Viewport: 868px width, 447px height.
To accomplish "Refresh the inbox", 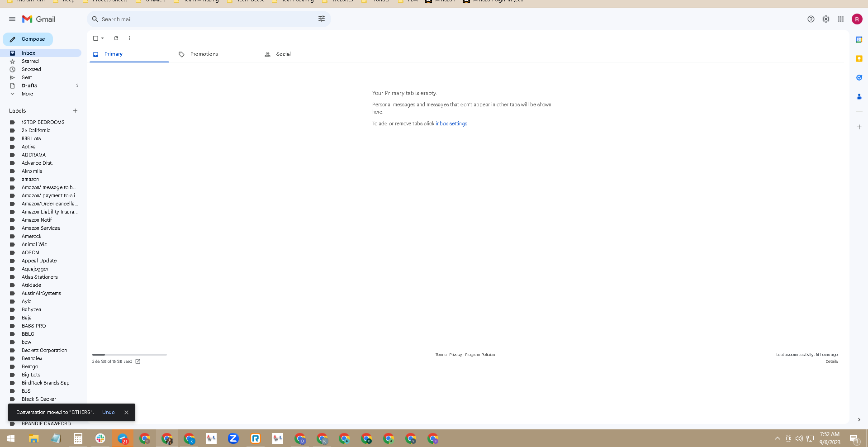I will tap(116, 38).
